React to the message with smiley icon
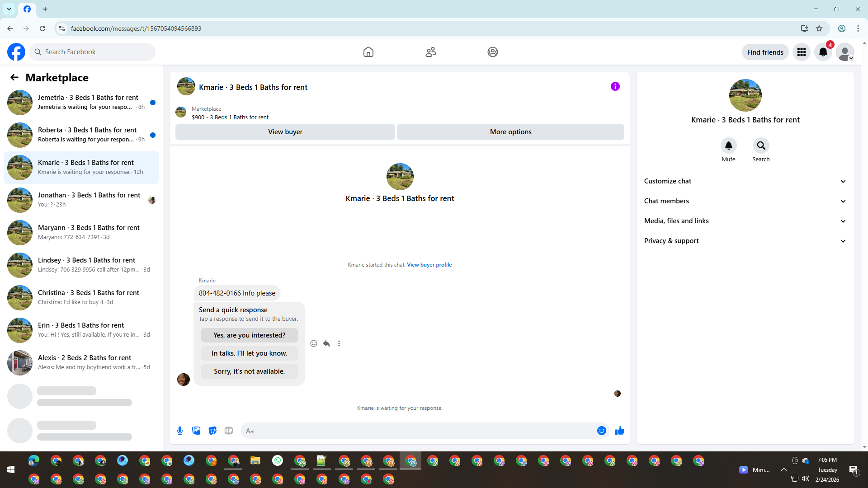Image resolution: width=868 pixels, height=488 pixels. point(314,343)
